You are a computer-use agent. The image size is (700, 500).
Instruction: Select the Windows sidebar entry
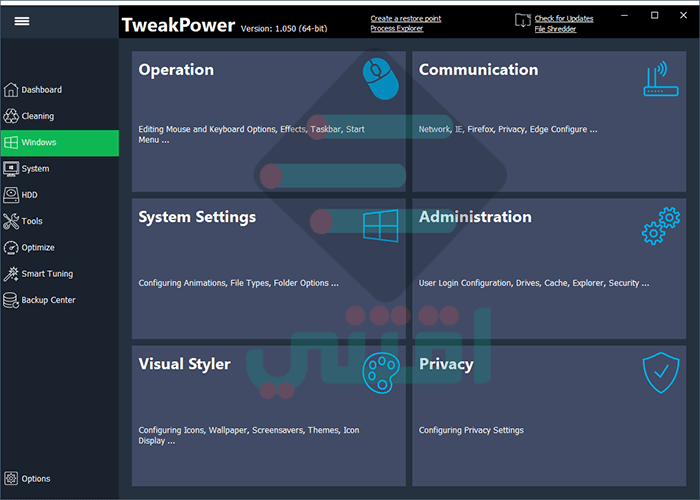tap(60, 143)
